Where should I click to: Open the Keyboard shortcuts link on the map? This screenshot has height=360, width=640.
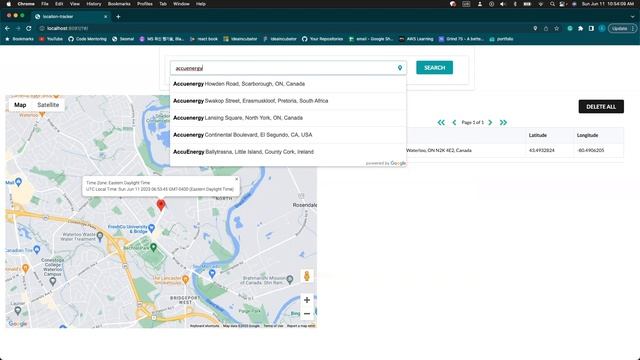(x=204, y=326)
